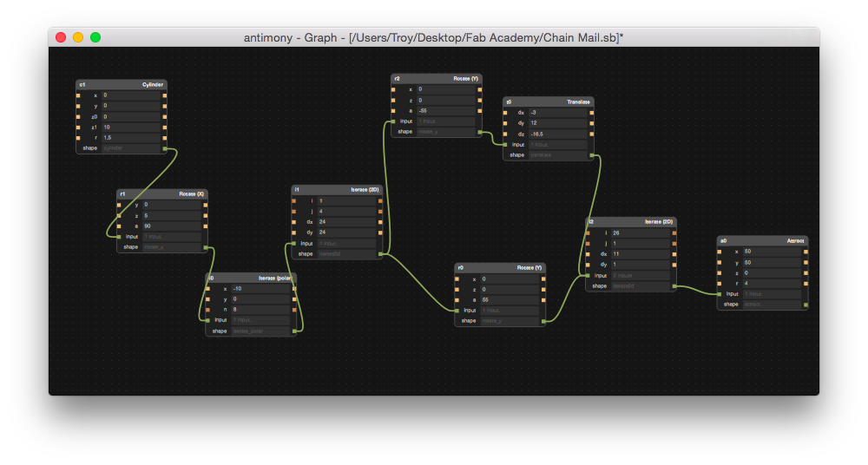868x465 pixels.
Task: Click the green zoom button of the window
Action: (95, 37)
